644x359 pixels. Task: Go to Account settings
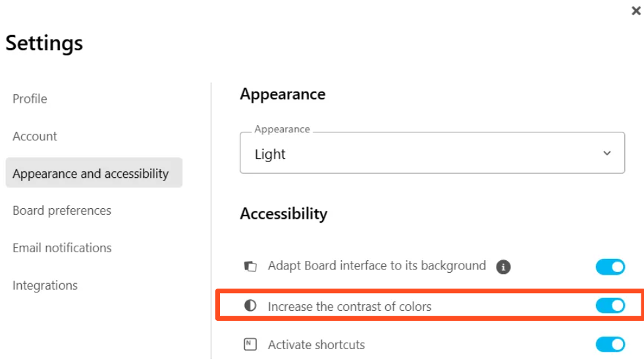coord(35,136)
